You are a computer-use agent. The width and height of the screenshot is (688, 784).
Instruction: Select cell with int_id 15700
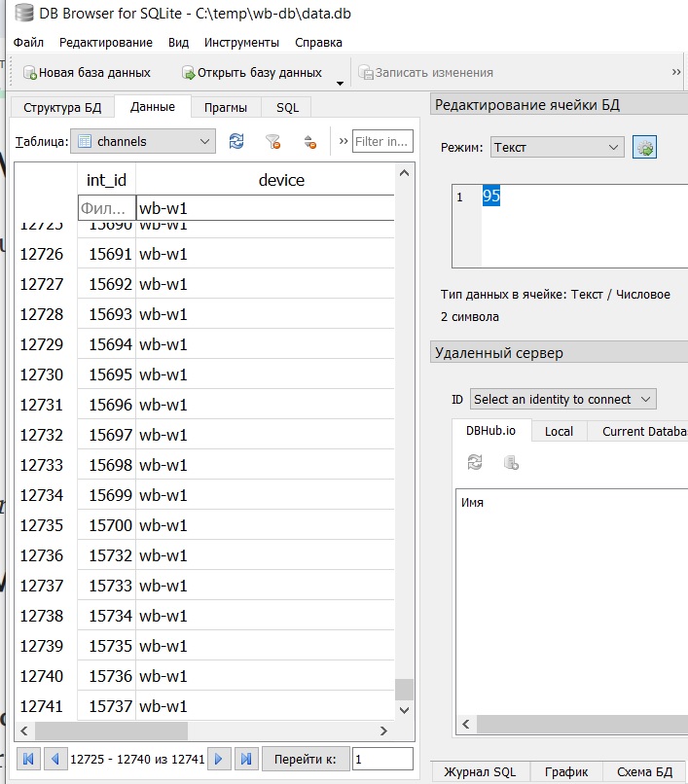click(x=107, y=525)
